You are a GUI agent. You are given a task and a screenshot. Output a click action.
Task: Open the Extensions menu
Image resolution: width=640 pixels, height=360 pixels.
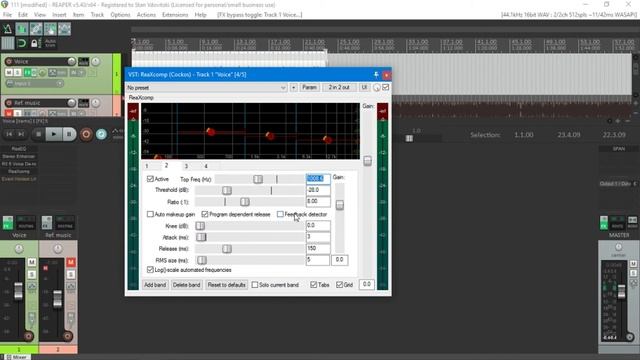click(x=175, y=15)
